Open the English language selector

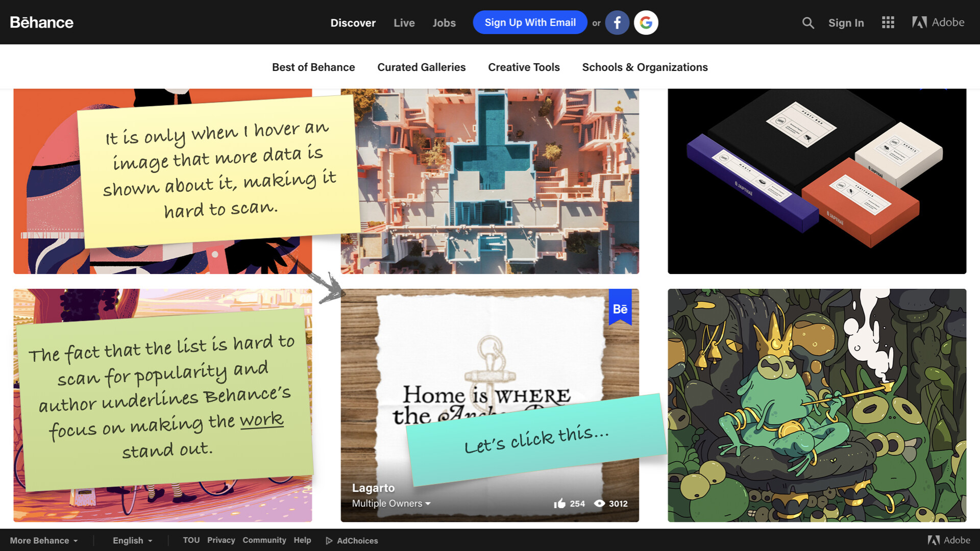(x=133, y=541)
